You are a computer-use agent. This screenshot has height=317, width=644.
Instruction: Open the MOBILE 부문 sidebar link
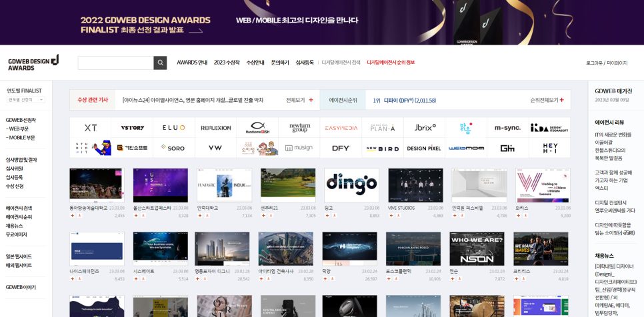tap(20, 138)
